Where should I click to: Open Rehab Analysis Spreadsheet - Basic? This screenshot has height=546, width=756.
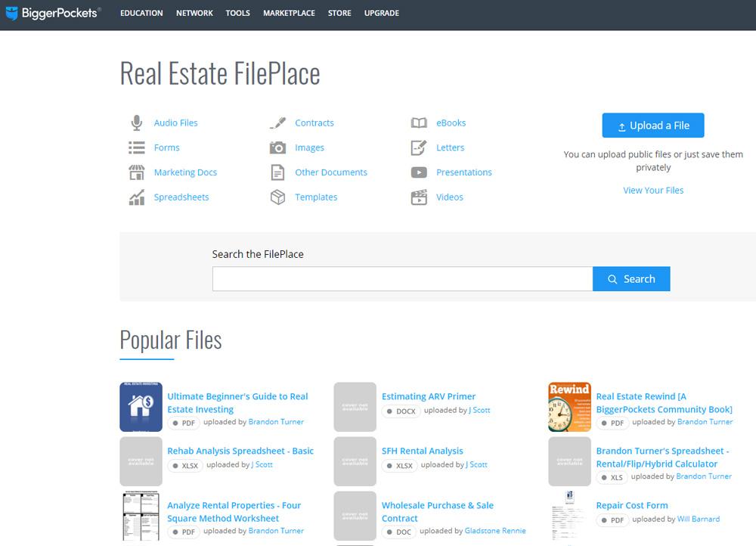click(x=240, y=451)
